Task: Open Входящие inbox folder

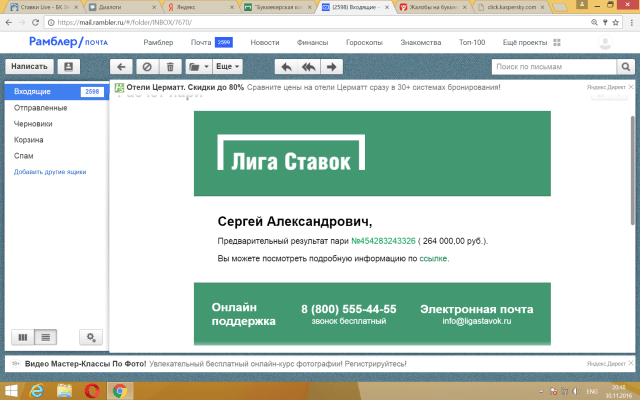Action: pos(57,91)
